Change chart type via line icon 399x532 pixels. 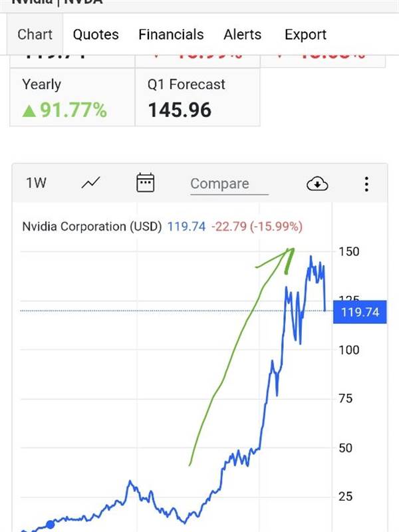[90, 183]
